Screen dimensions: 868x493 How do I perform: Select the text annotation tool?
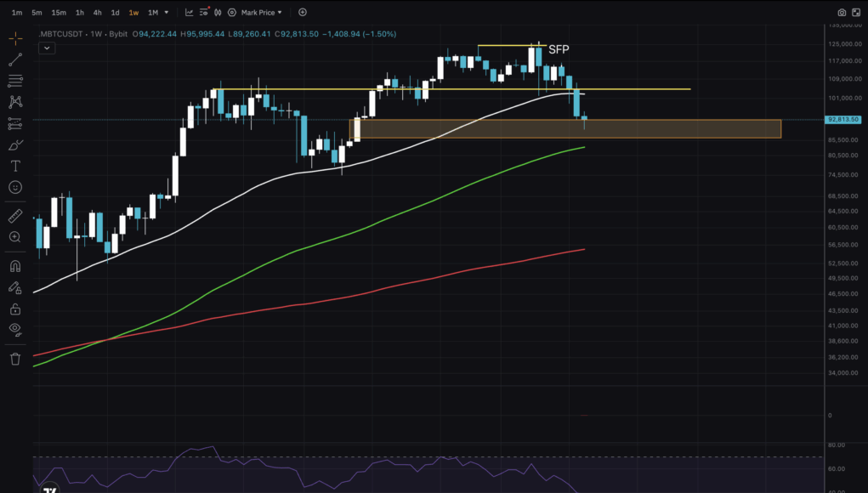point(14,166)
